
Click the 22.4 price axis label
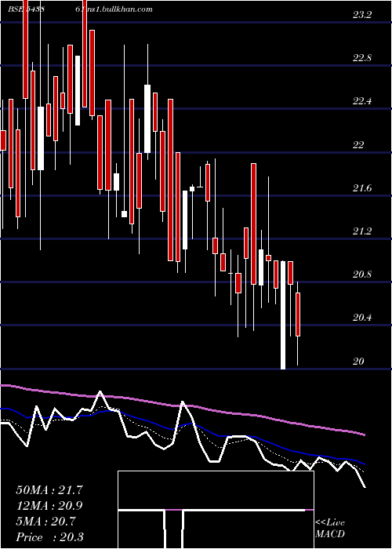coord(362,101)
